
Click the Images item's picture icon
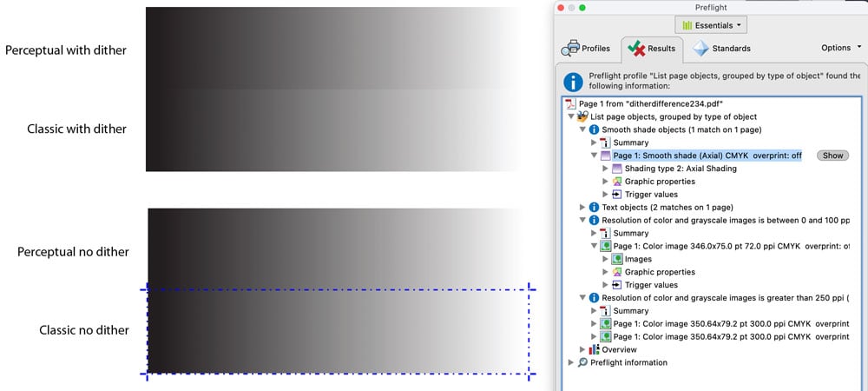617,259
